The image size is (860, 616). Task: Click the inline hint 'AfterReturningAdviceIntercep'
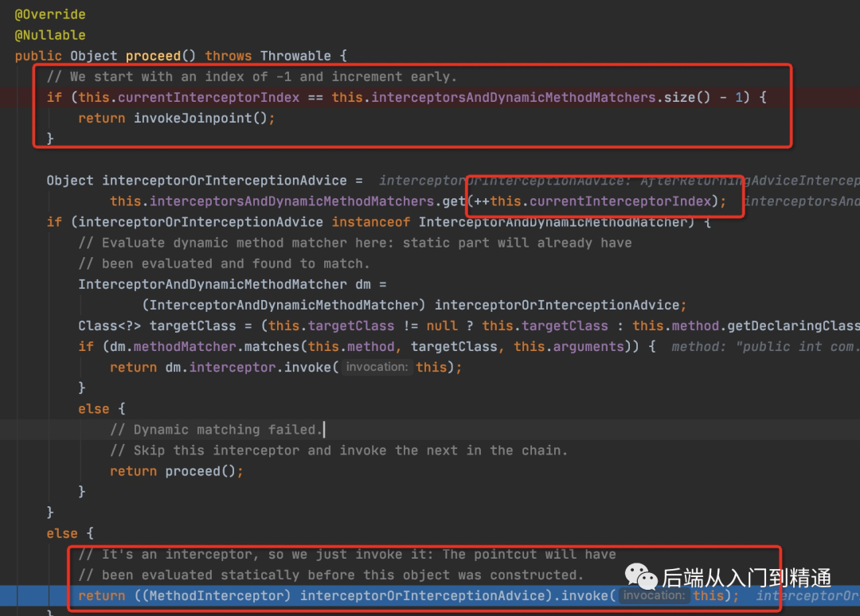pos(750,181)
